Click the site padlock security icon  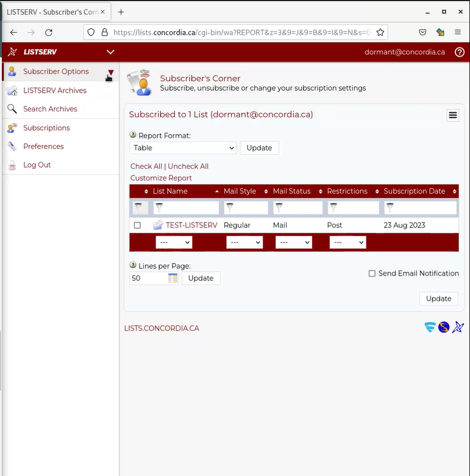(105, 32)
